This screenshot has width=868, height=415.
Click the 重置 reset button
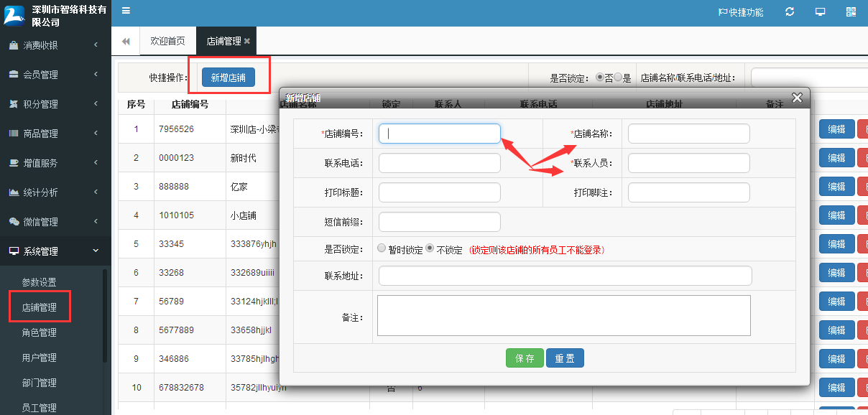[x=565, y=358]
